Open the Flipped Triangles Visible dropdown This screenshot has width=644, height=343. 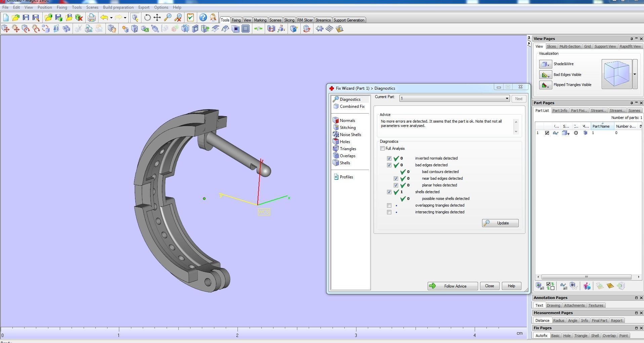pyautogui.click(x=546, y=85)
